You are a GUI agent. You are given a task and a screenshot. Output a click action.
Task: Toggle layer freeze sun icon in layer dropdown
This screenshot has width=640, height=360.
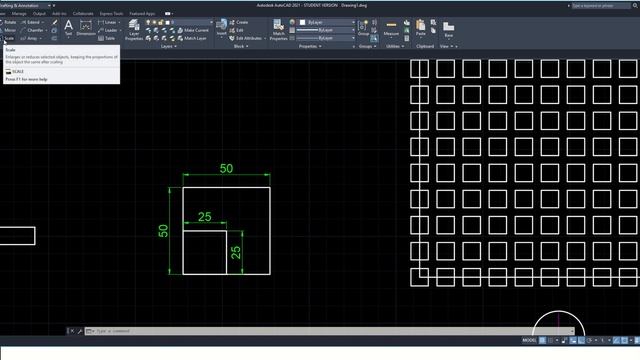155,22
